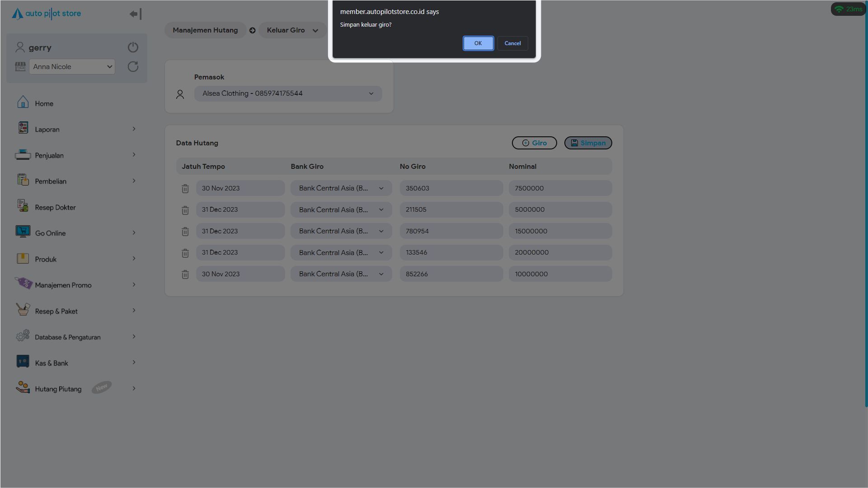The image size is (868, 488).
Task: Click the Home house icon
Action: (23, 102)
